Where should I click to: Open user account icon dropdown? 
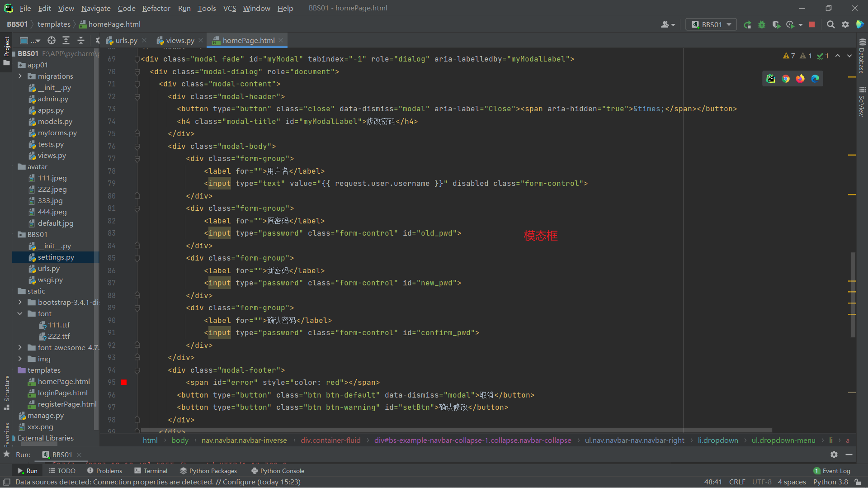coord(668,24)
